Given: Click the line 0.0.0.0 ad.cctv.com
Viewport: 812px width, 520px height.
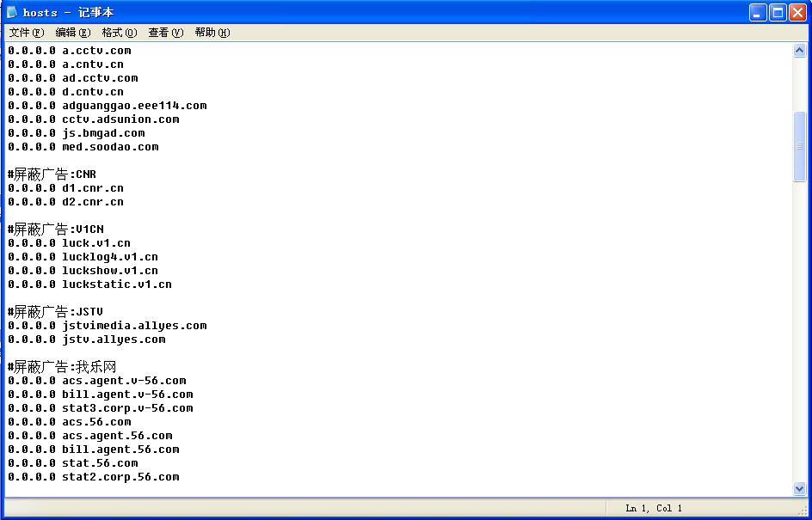Looking at the screenshot, I should [73, 78].
